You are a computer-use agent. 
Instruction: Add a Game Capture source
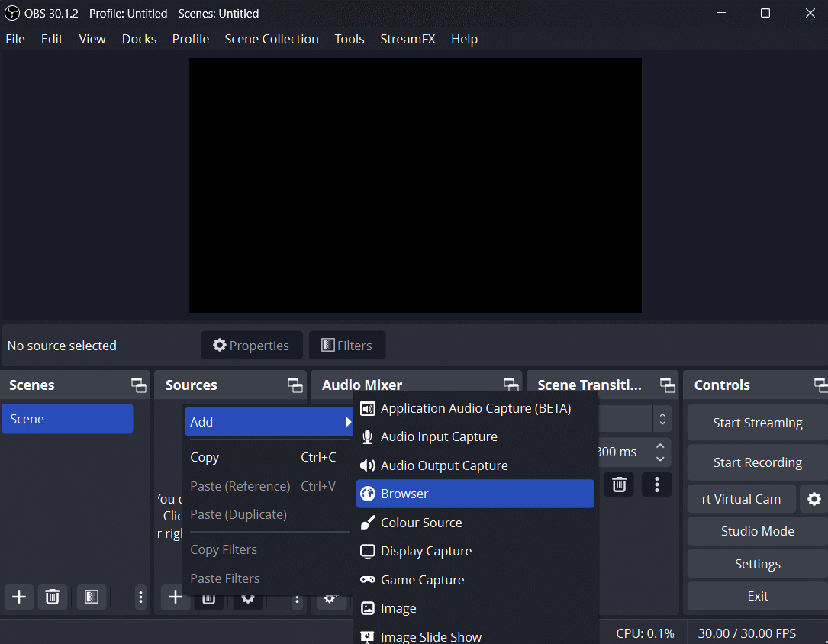475,580
